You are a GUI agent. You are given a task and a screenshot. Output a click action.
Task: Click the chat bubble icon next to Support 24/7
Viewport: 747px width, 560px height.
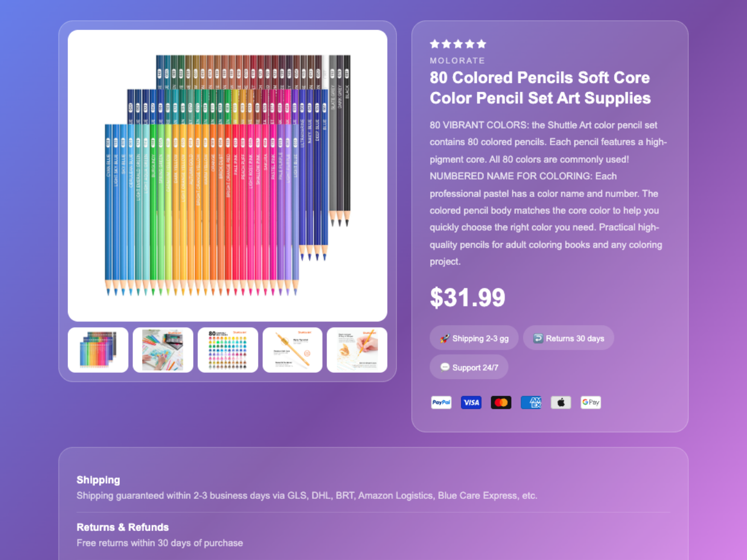(445, 367)
